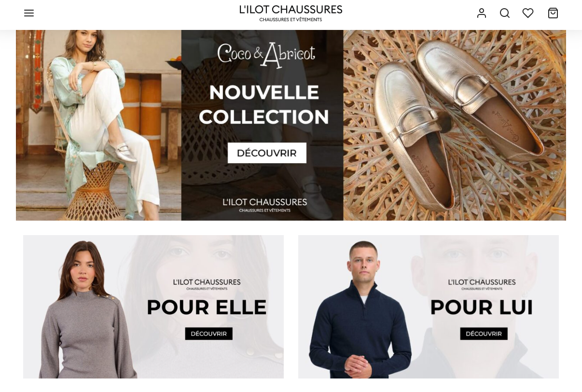Click the small logo above POUR LUI
Screen dimensions: 582x392
(482, 284)
